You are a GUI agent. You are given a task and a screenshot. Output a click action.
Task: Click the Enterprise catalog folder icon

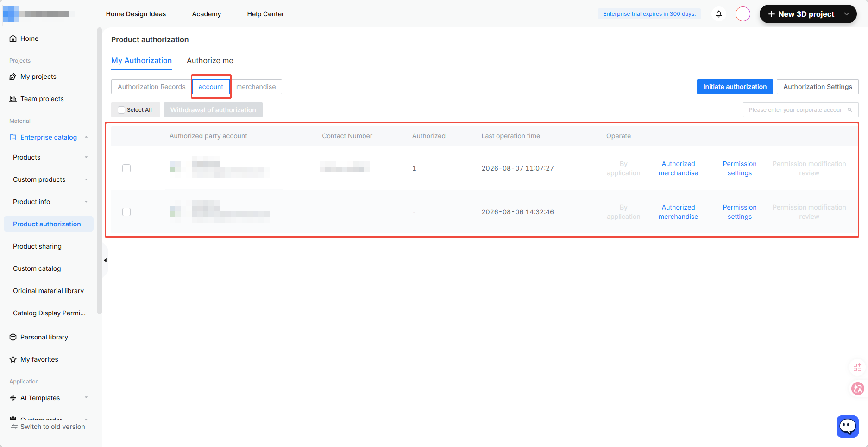tap(13, 137)
